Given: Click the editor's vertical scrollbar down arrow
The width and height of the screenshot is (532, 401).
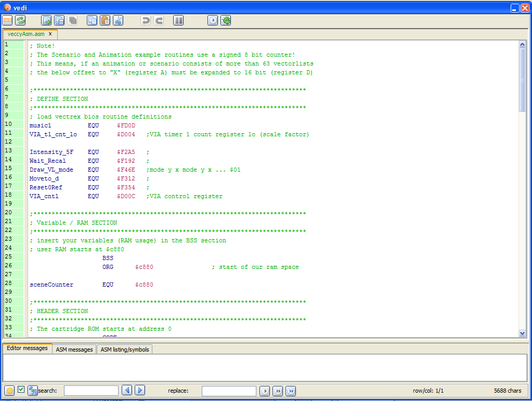Looking at the screenshot, I should click(x=522, y=333).
